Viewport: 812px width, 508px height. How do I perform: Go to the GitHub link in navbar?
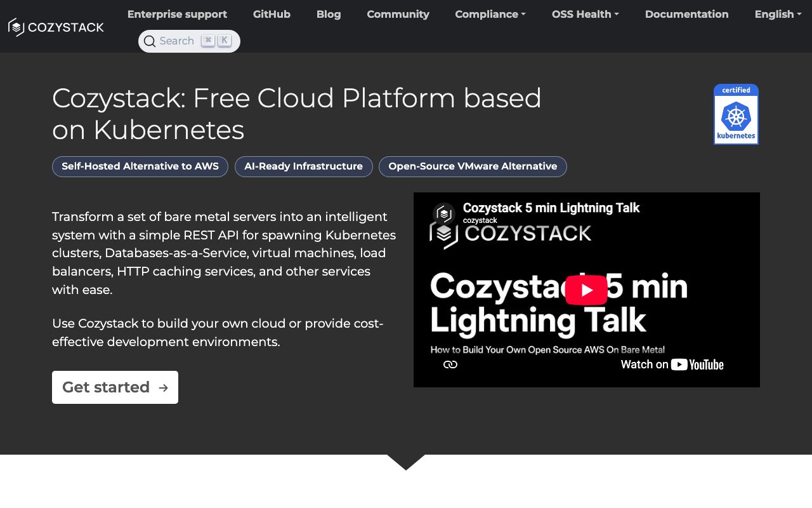[x=272, y=14]
